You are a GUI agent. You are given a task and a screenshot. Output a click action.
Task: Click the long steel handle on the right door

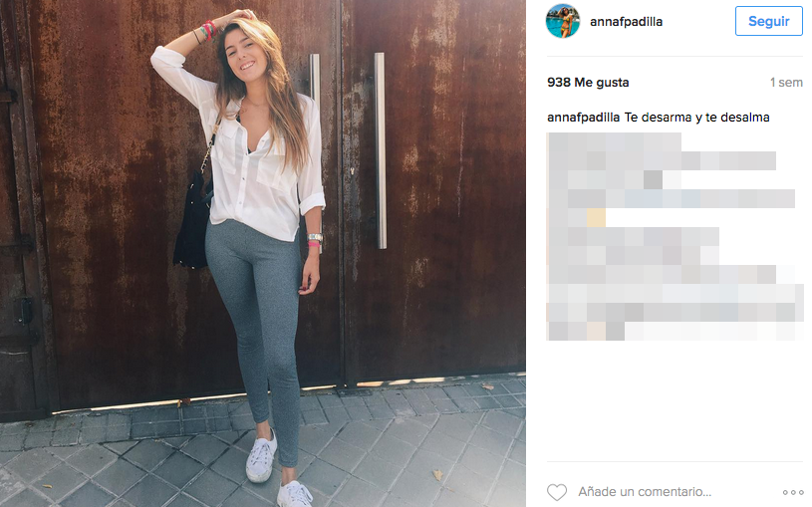381,150
